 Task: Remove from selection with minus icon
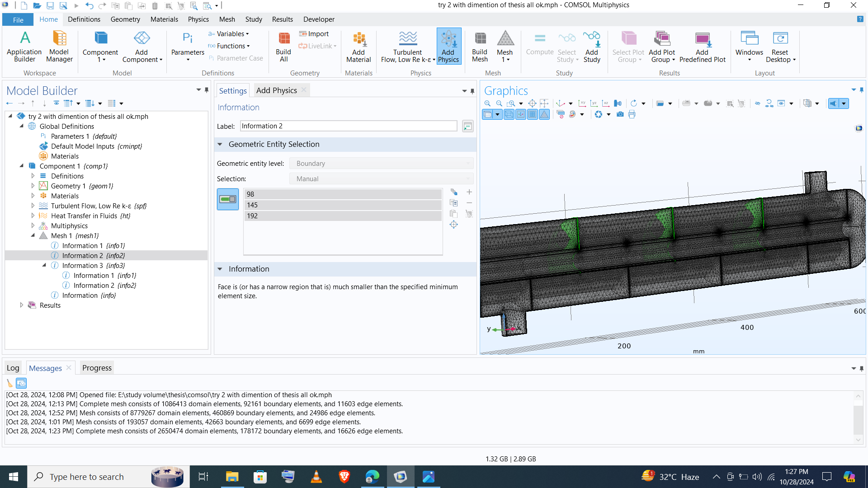469,203
